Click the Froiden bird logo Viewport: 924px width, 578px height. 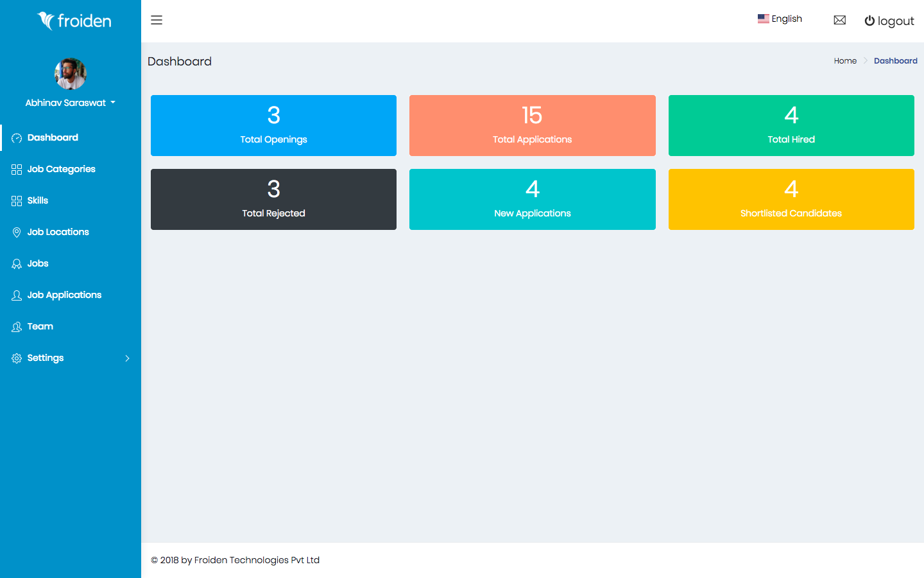(46, 21)
